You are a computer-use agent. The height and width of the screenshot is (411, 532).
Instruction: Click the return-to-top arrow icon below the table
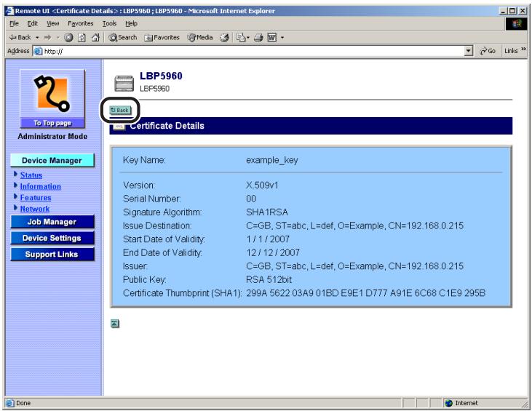(x=115, y=324)
